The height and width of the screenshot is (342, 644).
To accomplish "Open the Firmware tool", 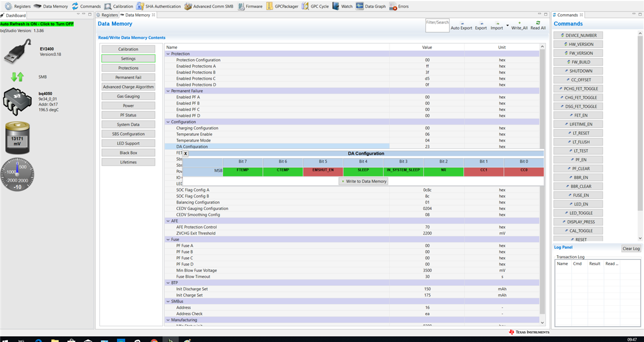I will coord(250,6).
